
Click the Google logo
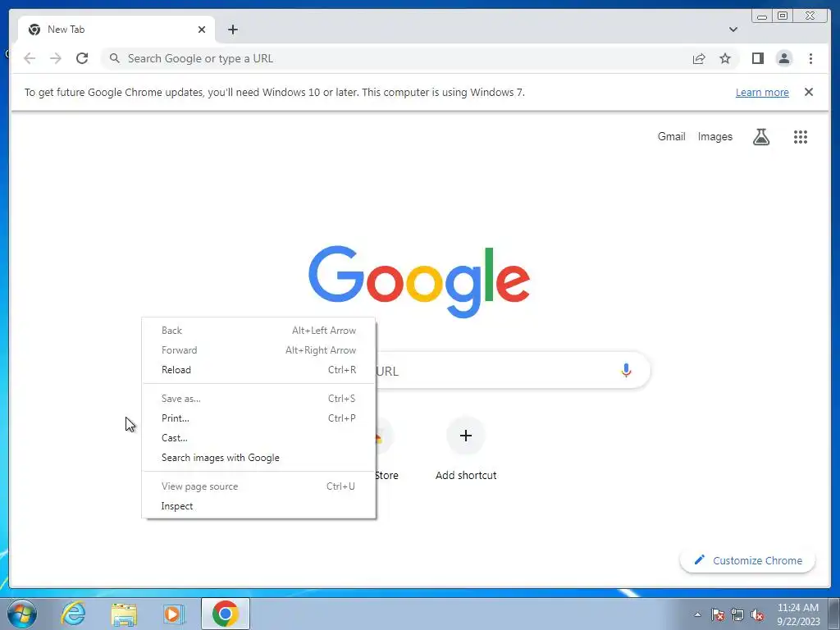(419, 281)
